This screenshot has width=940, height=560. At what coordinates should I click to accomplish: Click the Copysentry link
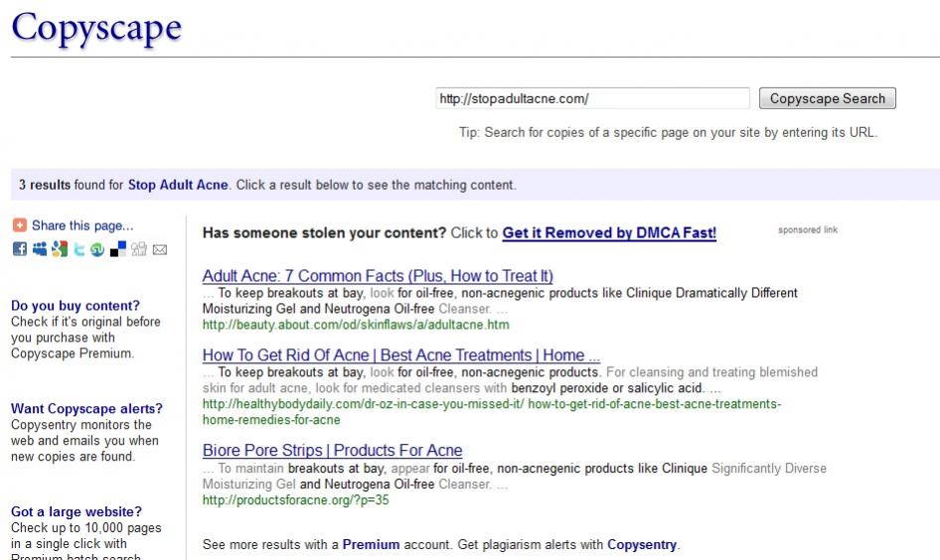642,544
